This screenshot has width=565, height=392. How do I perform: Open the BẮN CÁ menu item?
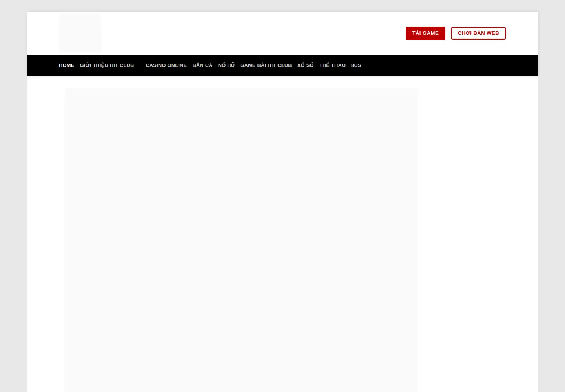202,65
